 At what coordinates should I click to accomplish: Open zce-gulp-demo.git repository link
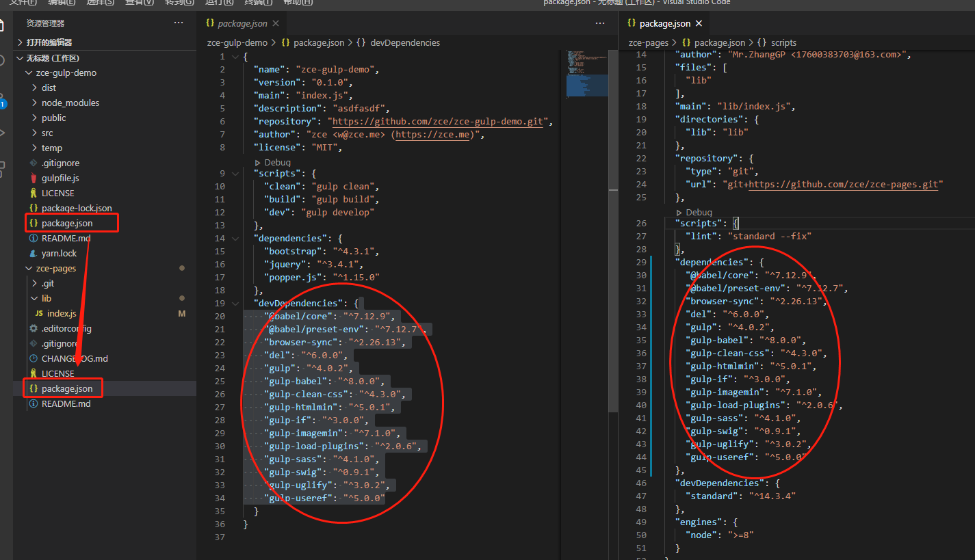[438, 121]
